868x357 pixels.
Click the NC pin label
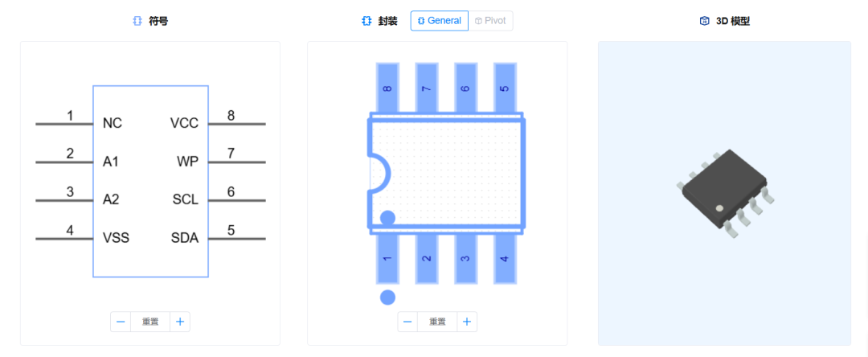(x=113, y=124)
